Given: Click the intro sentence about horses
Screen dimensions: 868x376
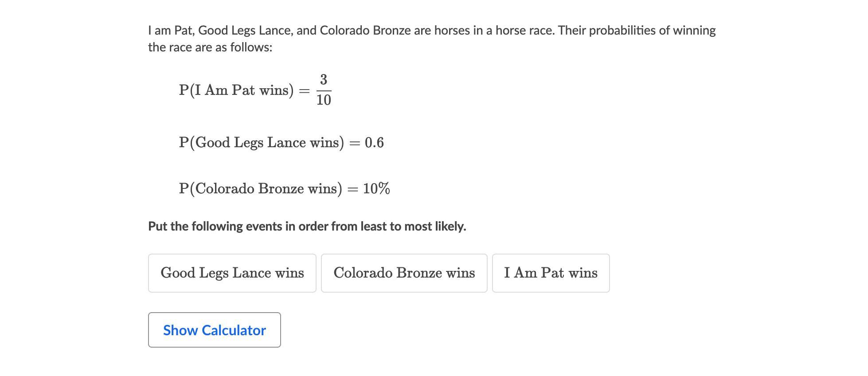Looking at the screenshot, I should (431, 31).
